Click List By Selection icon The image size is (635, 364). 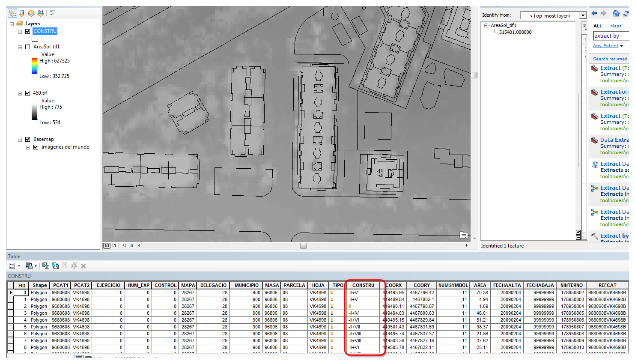tap(41, 13)
